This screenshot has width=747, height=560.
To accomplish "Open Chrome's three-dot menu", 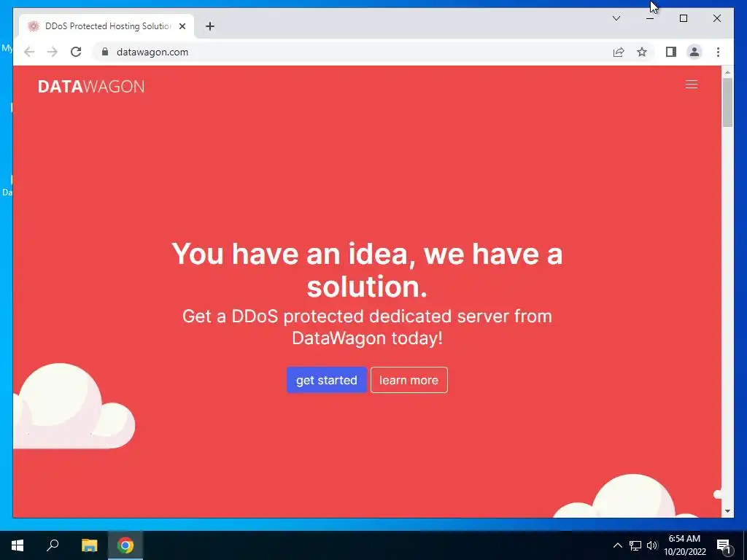I will click(x=718, y=52).
